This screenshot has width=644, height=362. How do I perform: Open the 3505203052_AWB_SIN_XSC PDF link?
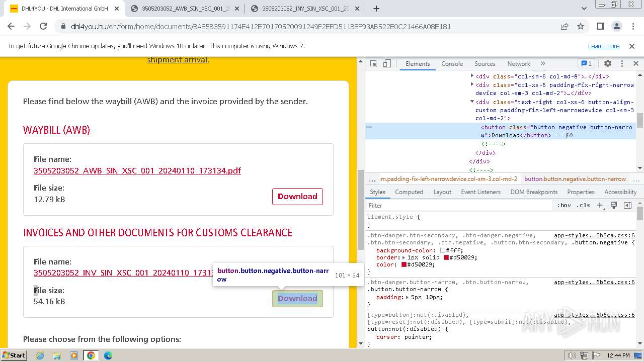(137, 170)
